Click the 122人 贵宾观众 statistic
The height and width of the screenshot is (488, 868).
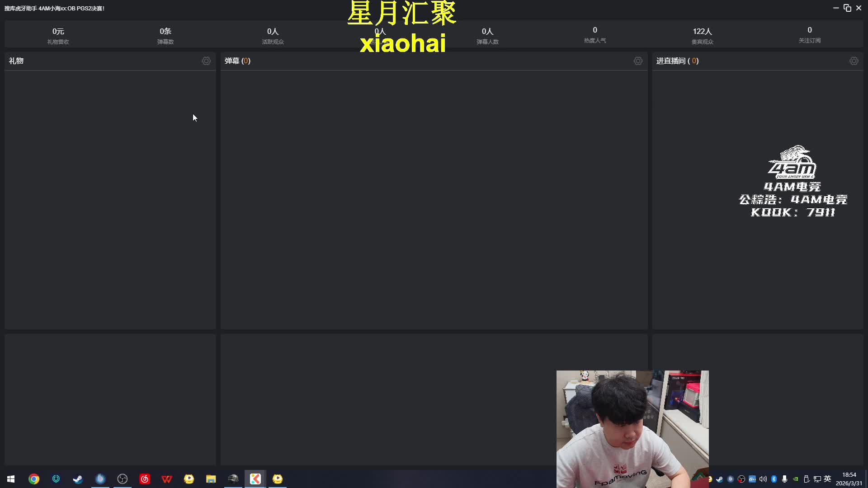tap(702, 35)
